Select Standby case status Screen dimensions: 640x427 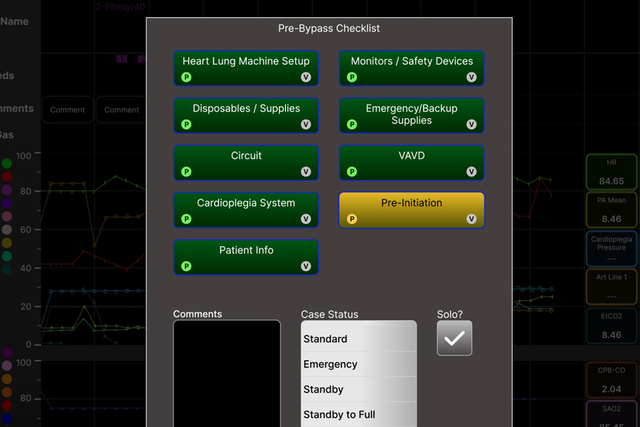click(359, 389)
